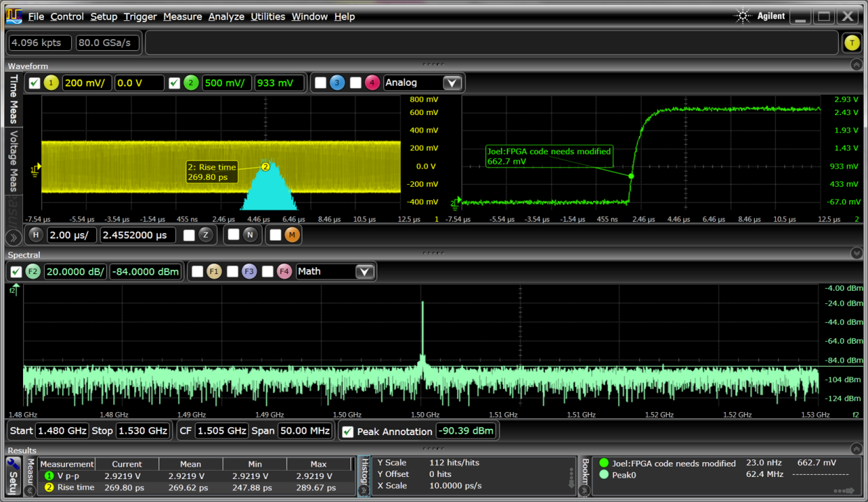Click the horizontal H scale icon

36,235
